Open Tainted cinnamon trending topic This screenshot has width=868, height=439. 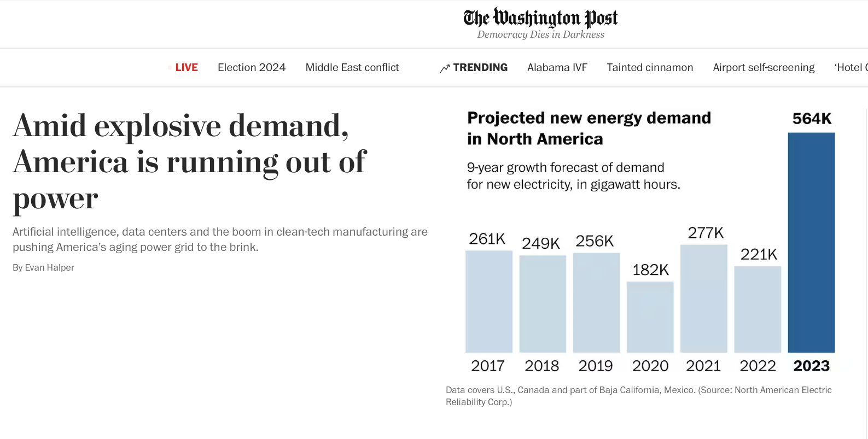(650, 68)
